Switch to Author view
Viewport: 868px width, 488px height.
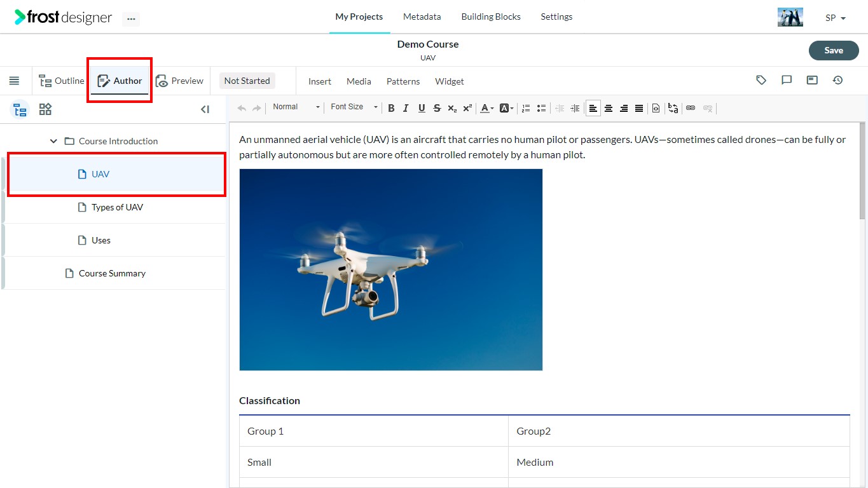pyautogui.click(x=120, y=81)
